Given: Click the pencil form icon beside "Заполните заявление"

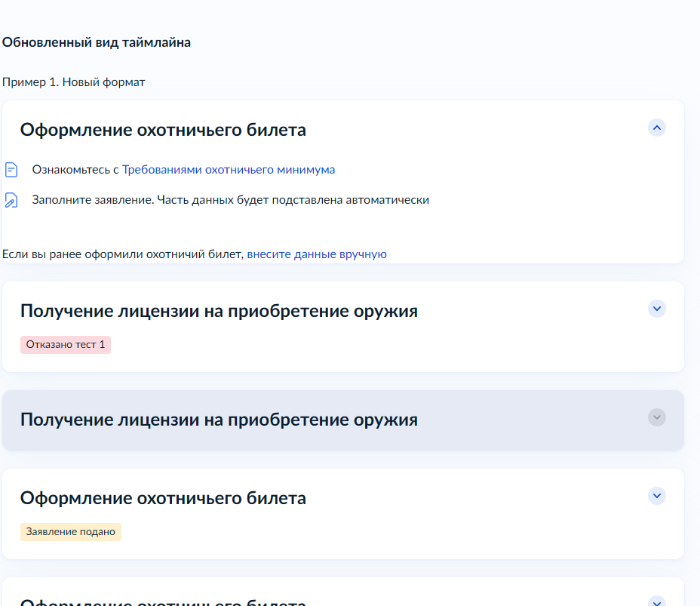Looking at the screenshot, I should click(11, 200).
